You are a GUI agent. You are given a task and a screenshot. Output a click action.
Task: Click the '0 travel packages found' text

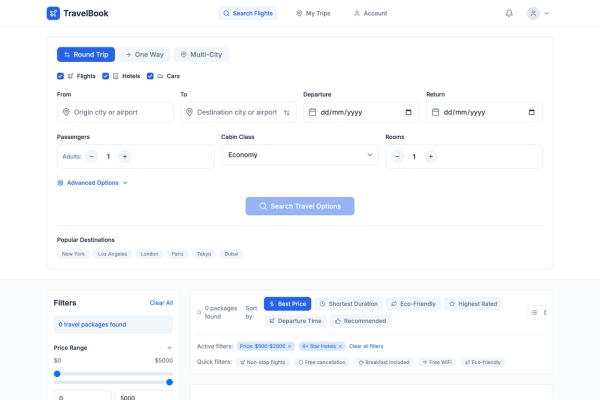tap(92, 325)
